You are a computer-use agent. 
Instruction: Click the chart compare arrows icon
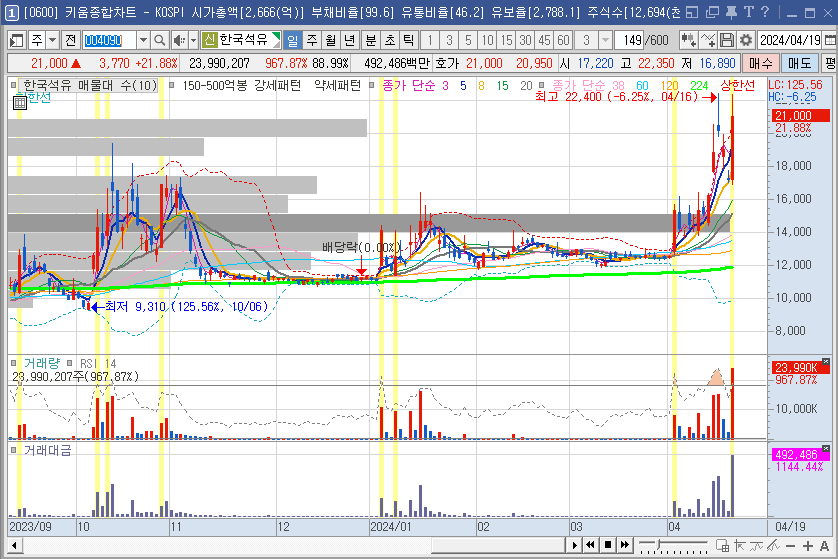(x=688, y=40)
